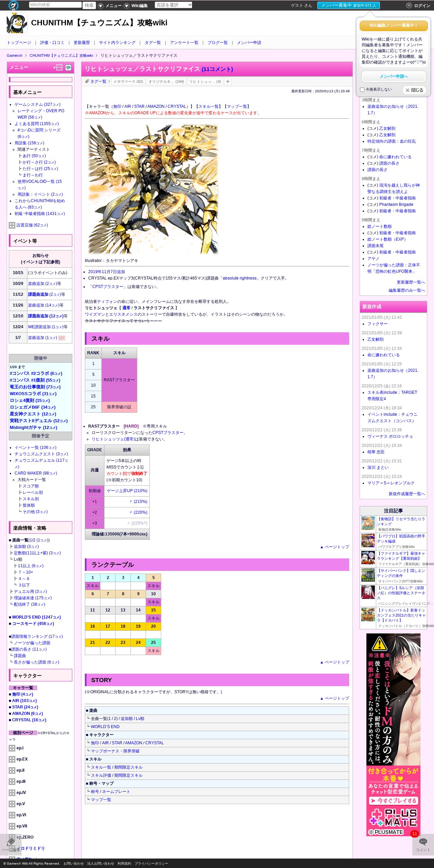Follow the absolute rightness song link
The image size is (434, 868).
click(x=240, y=278)
